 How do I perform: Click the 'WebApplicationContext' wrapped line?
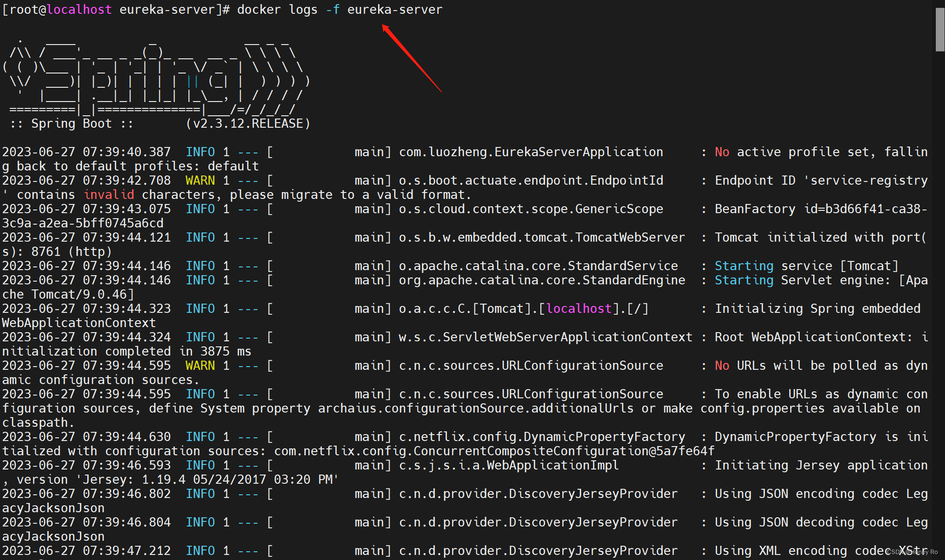coord(79,323)
